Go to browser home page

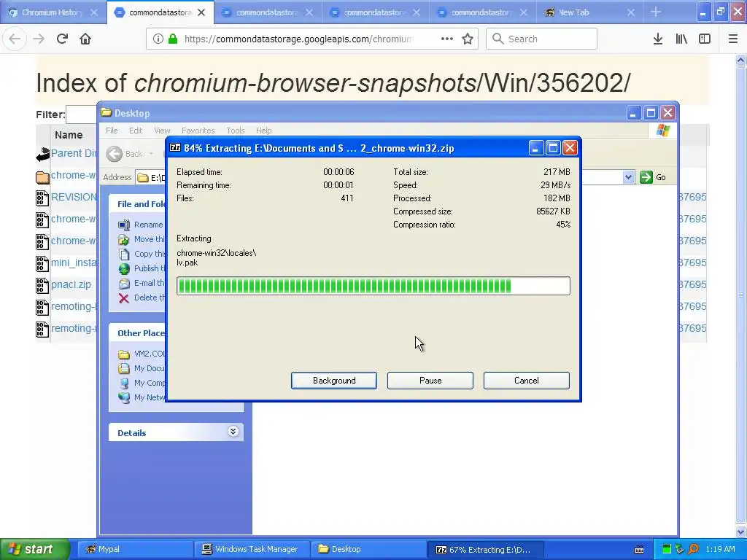point(85,39)
